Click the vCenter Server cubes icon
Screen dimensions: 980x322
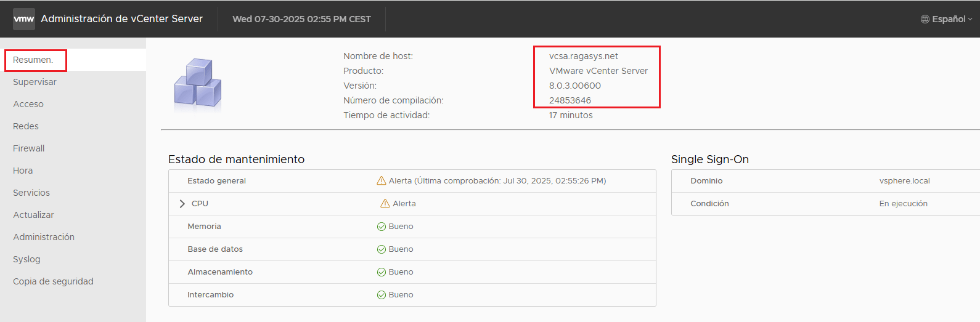[x=198, y=84]
